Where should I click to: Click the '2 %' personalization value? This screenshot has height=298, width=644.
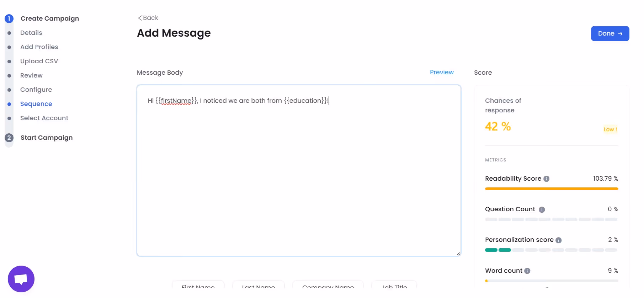tap(613, 240)
